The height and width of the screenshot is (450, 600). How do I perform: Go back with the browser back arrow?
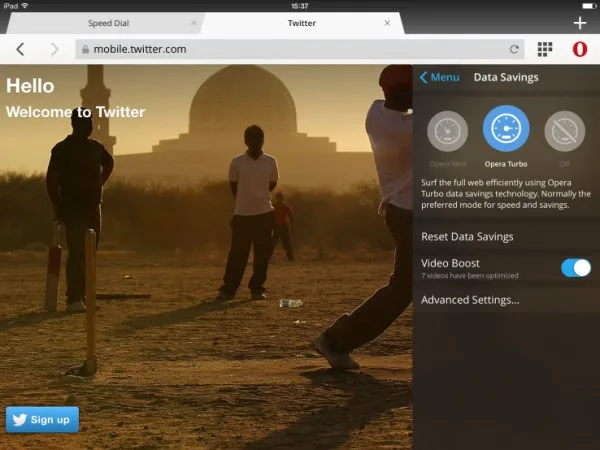20,49
